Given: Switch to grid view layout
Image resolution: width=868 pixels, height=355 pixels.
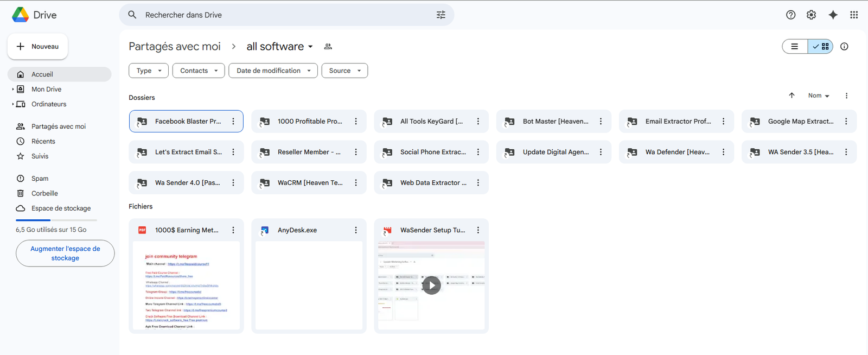Looking at the screenshot, I should click(x=820, y=47).
